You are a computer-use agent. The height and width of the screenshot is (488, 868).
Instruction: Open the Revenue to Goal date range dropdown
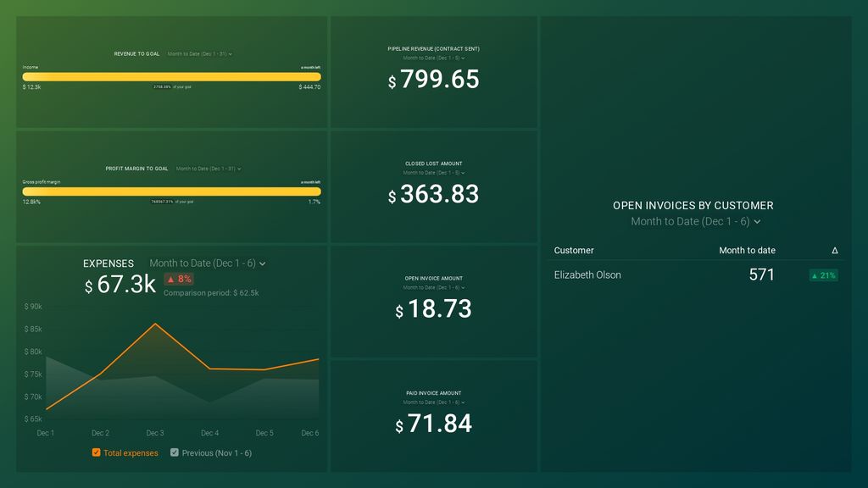click(x=200, y=54)
